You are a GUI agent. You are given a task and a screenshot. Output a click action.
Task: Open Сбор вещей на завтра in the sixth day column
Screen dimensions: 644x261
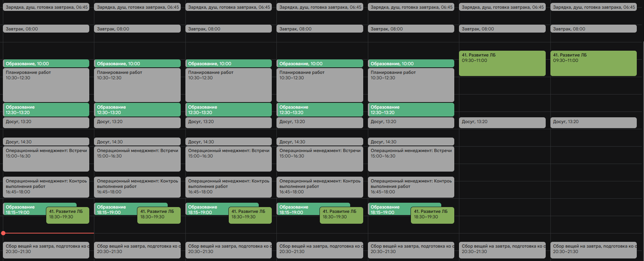[502, 250]
